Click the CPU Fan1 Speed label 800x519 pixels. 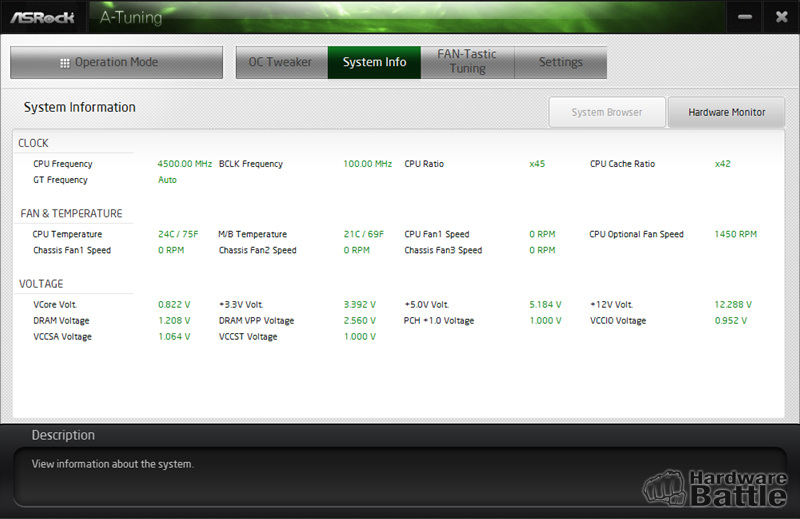(437, 234)
